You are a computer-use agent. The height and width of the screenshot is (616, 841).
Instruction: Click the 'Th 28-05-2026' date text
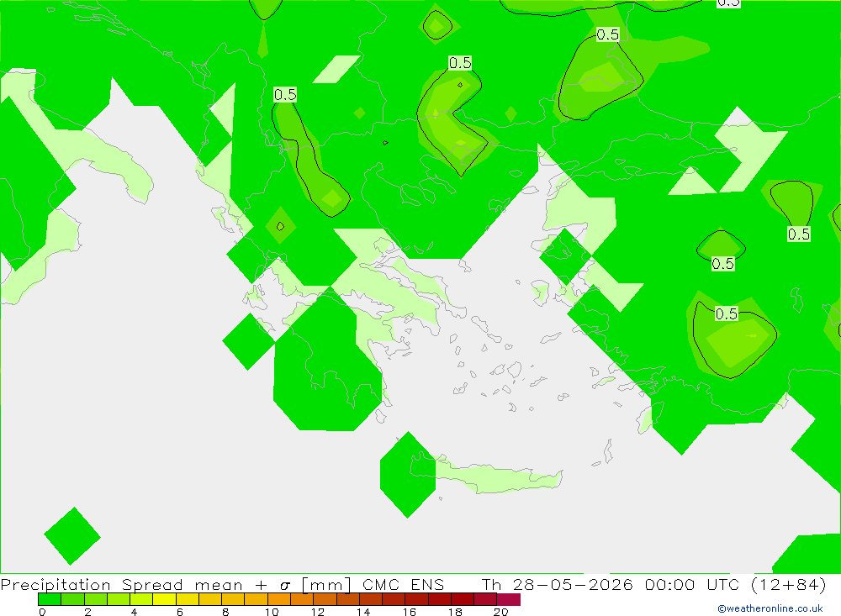[557, 584]
